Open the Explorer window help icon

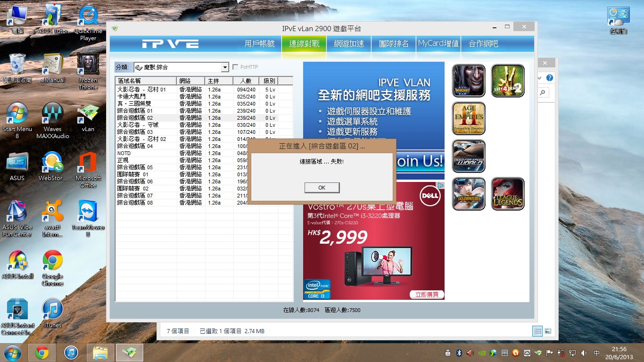pos(549,78)
